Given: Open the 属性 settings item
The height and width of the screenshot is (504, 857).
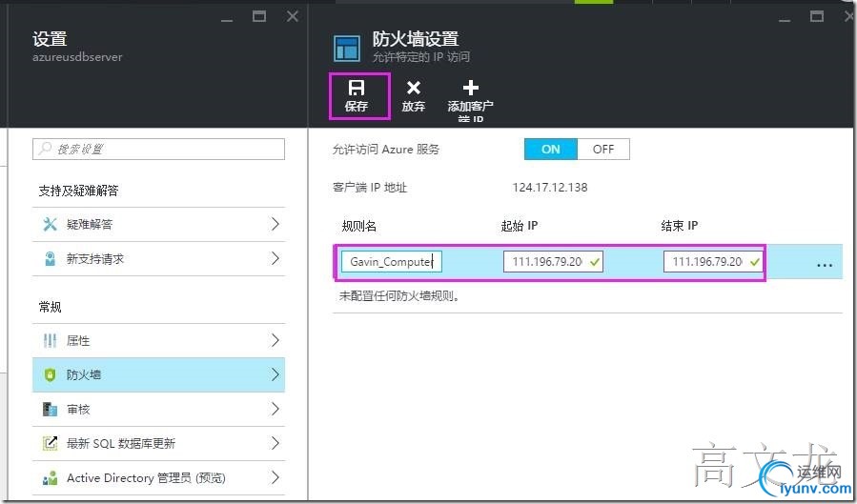Looking at the screenshot, I should [158, 341].
